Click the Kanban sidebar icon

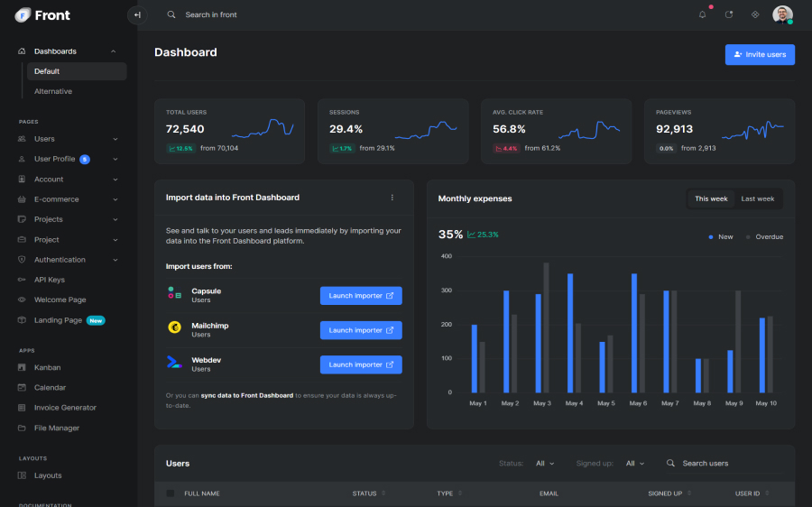[23, 368]
